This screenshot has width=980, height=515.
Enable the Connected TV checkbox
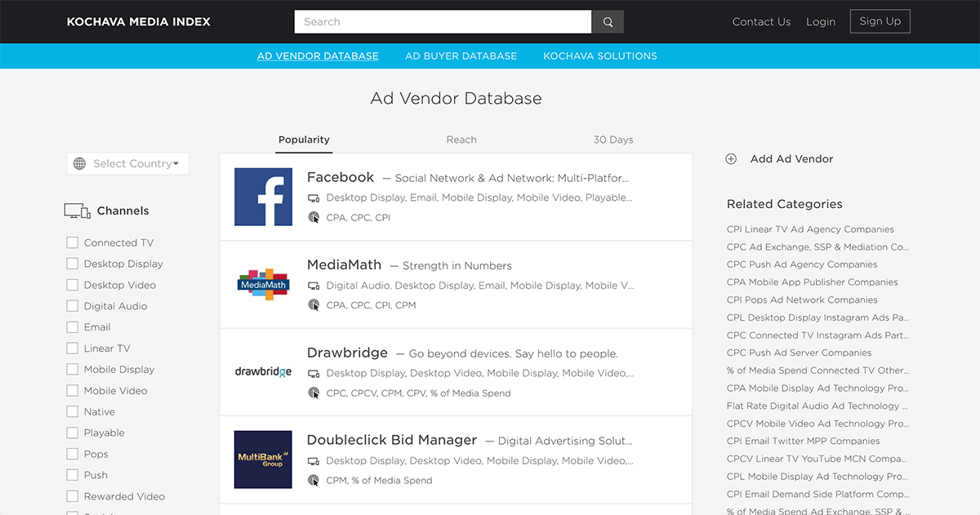click(73, 242)
